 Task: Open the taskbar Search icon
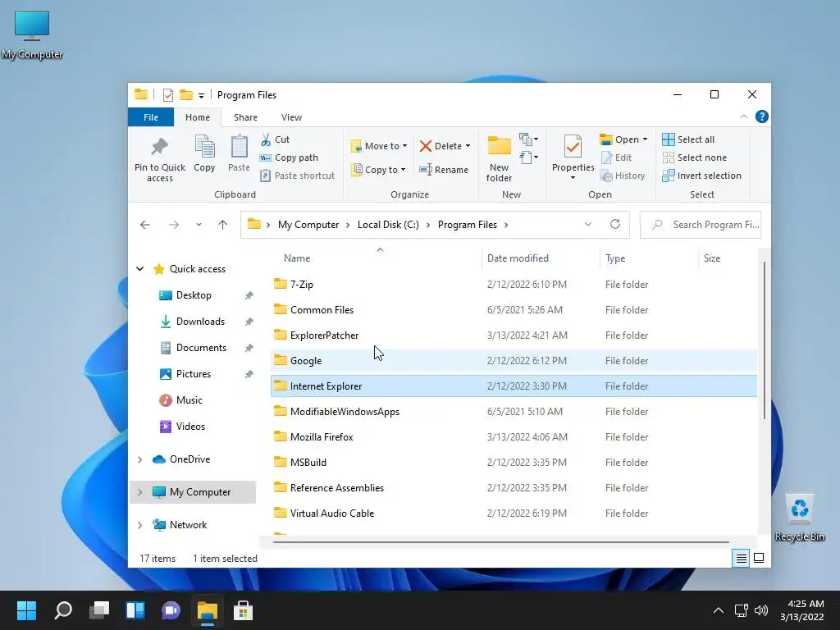point(63,610)
